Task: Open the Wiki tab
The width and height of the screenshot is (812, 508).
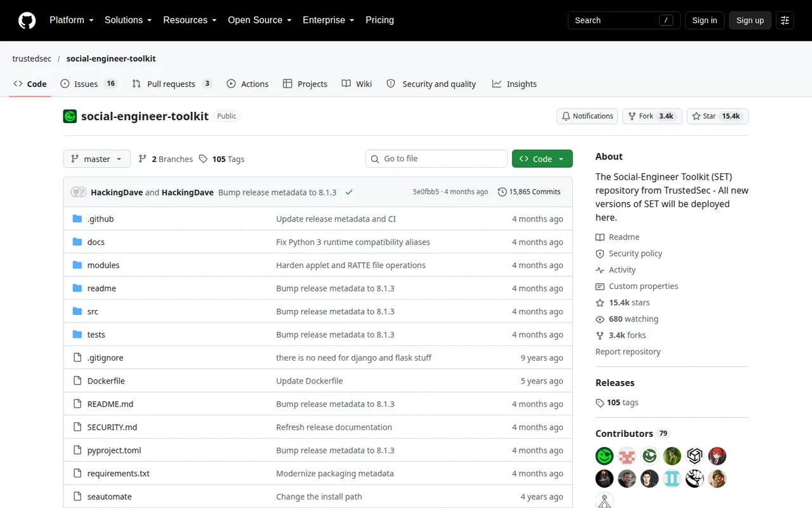Action: 357,84
